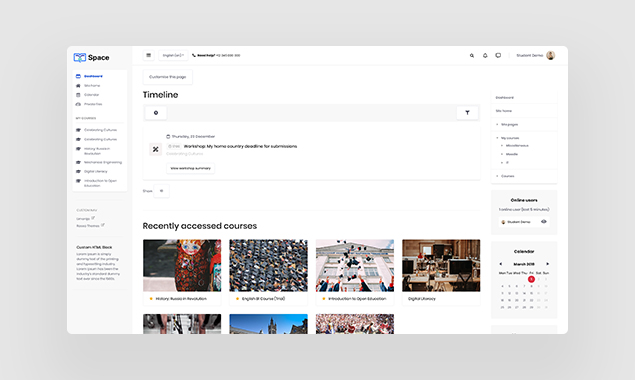Click View workshop summary button

[191, 168]
